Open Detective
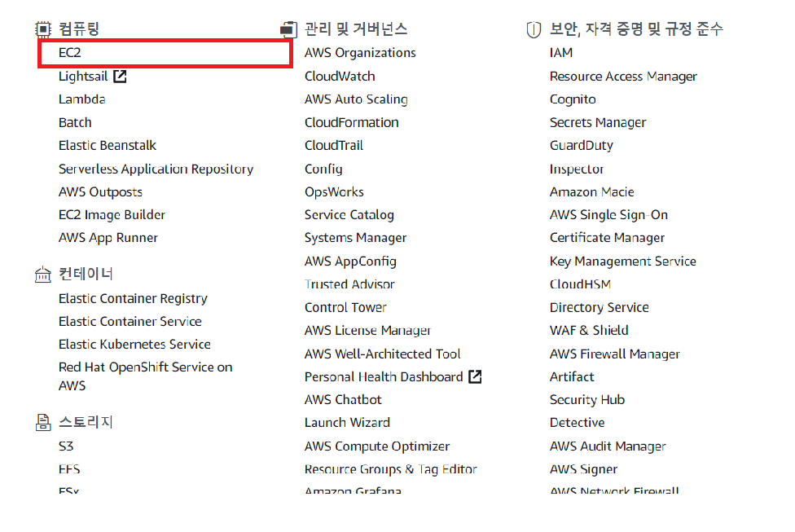This screenshot has height=532, width=795. 577,423
